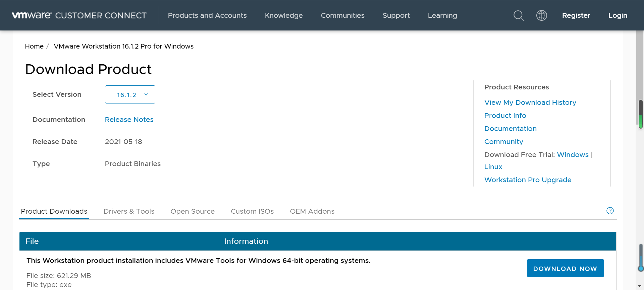Open the Community resource link

pyautogui.click(x=503, y=142)
